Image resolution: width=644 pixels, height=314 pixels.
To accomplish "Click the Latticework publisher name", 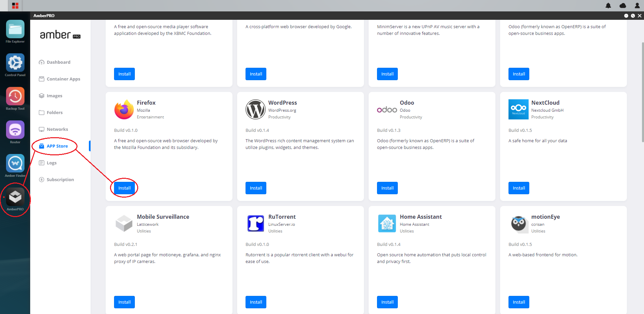I will point(148,224).
